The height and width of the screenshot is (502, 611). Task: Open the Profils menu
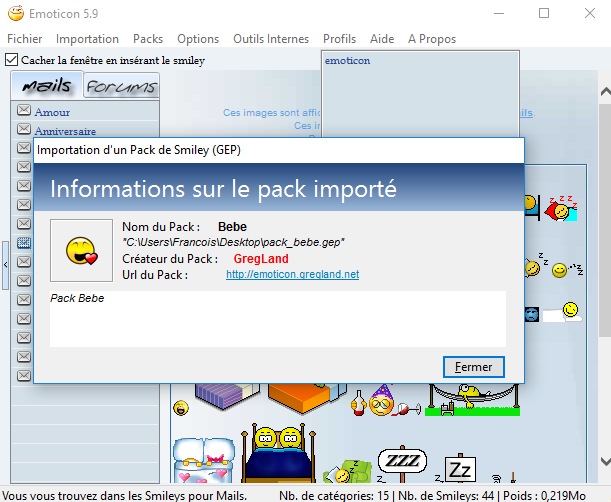[x=339, y=39]
